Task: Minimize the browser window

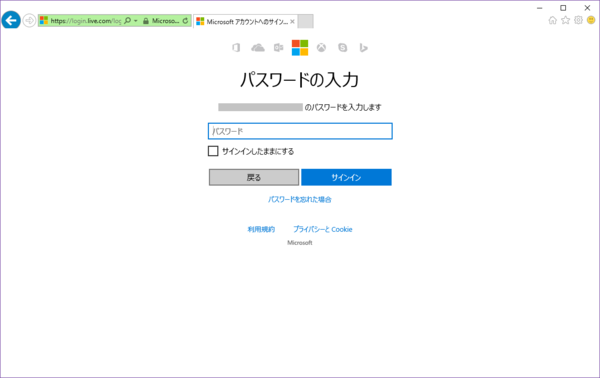Action: [x=540, y=8]
